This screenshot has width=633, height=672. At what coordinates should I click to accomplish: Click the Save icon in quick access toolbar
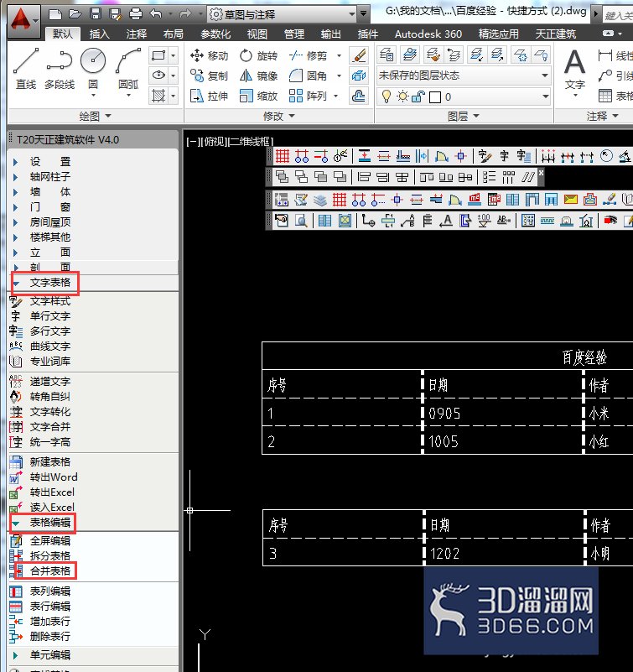click(95, 14)
